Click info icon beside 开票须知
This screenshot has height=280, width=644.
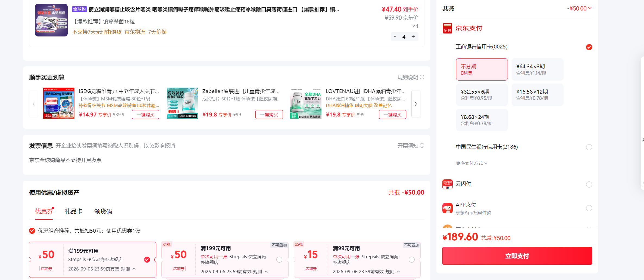point(422,146)
